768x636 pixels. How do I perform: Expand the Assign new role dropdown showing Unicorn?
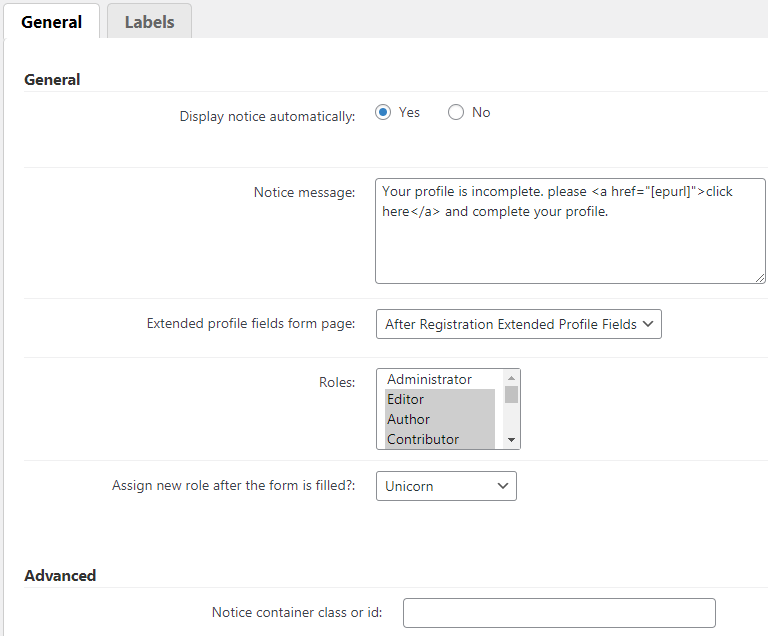446,486
